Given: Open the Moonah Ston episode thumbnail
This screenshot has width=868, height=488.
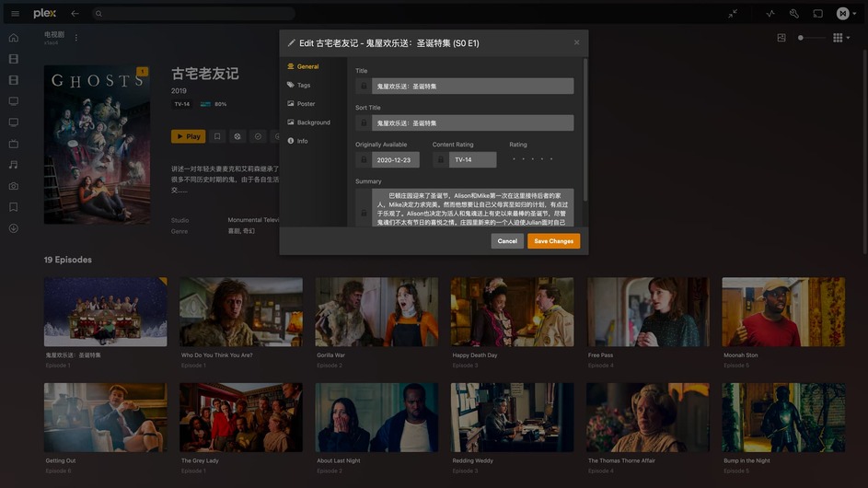Looking at the screenshot, I should coord(783,312).
